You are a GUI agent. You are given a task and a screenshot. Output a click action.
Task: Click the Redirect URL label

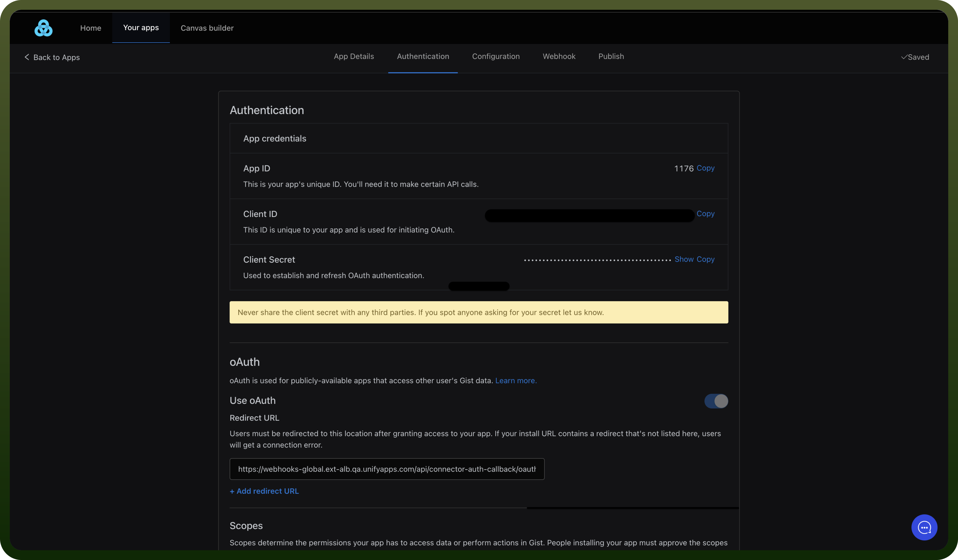254,418
